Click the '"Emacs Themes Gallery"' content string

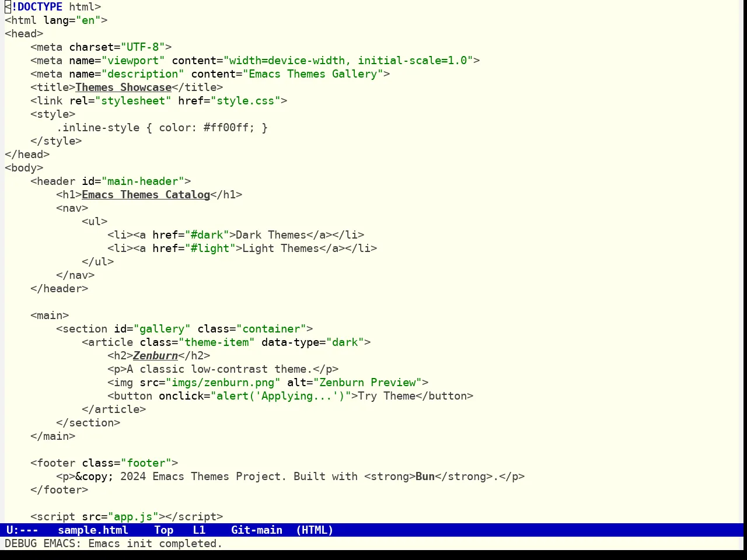pos(313,74)
